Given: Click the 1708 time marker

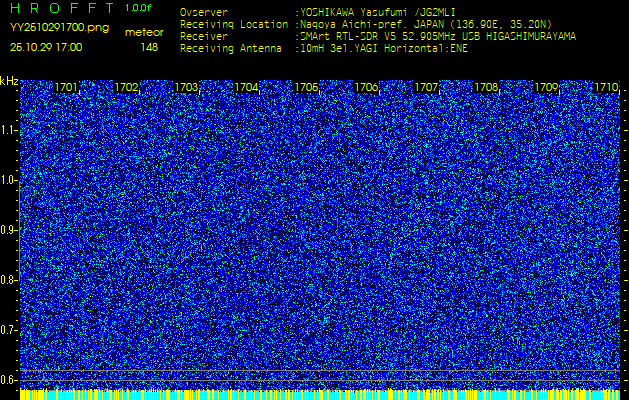Looking at the screenshot, I should [x=486, y=87].
